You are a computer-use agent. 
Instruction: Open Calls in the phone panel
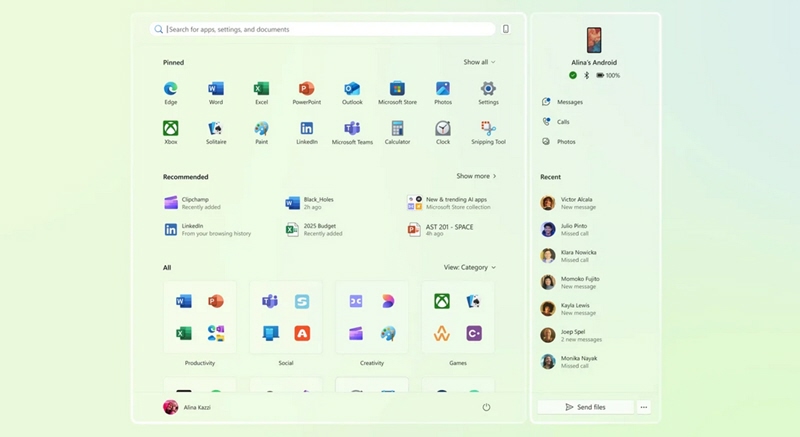click(x=556, y=122)
